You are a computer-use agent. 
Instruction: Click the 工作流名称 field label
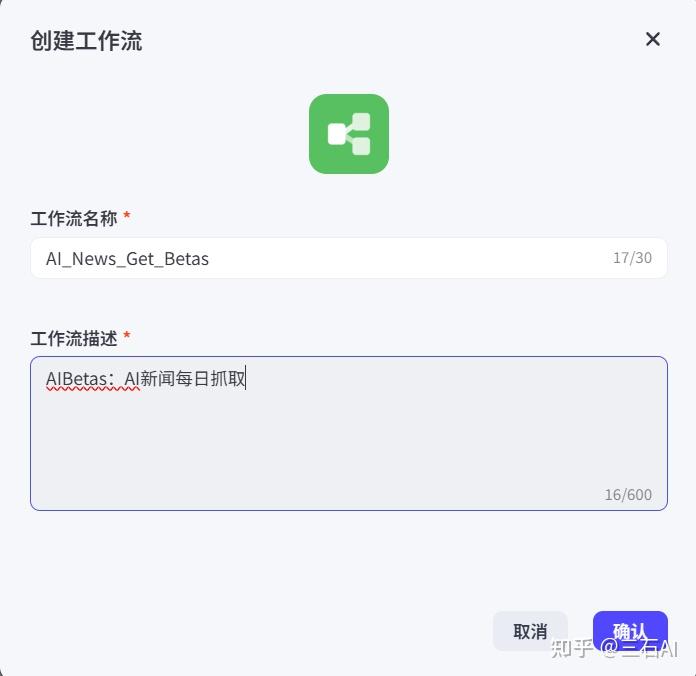(x=74, y=218)
